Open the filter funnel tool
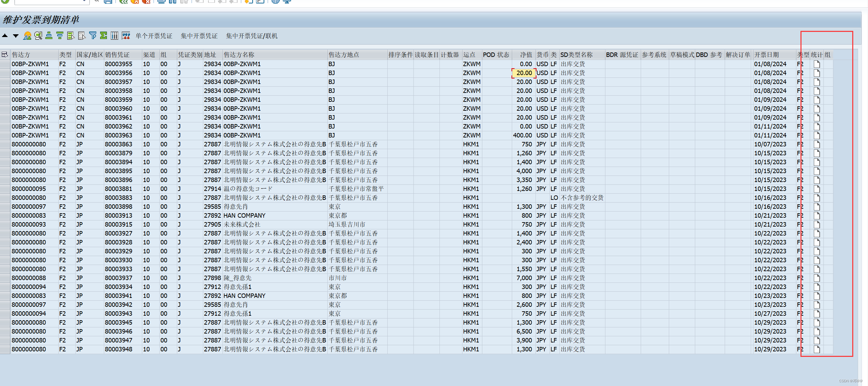Screen dimensions: 868x386 tap(93, 36)
